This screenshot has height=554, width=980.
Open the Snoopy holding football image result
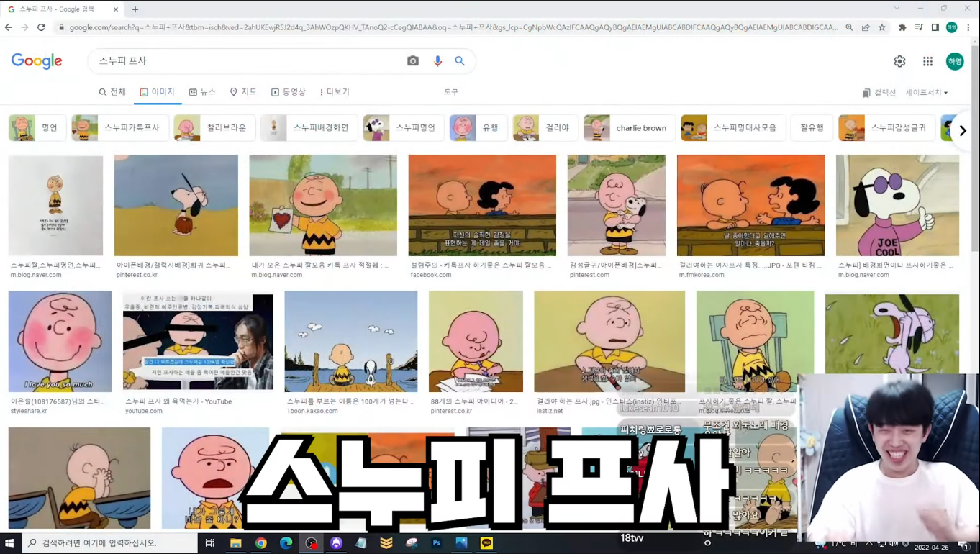coord(176,205)
